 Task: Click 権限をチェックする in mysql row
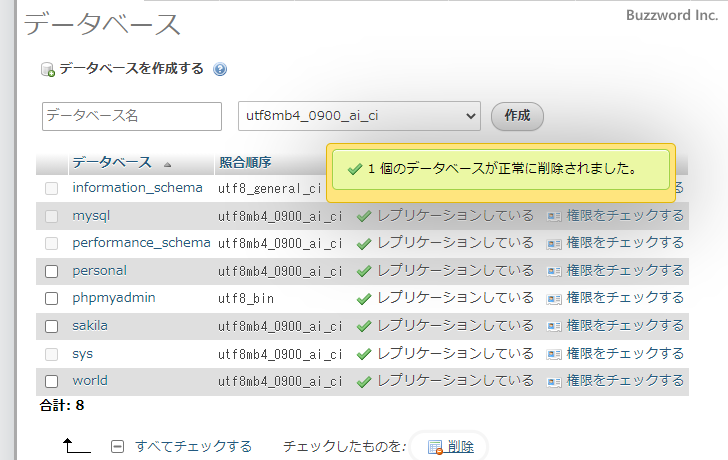625,216
